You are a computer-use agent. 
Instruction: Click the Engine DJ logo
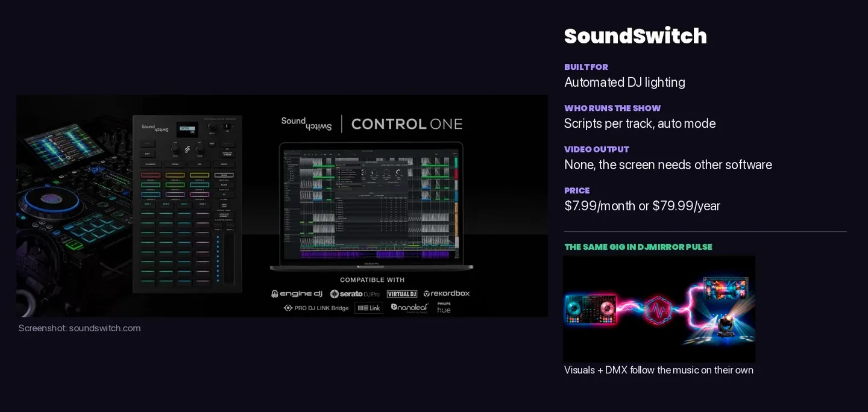coord(297,294)
